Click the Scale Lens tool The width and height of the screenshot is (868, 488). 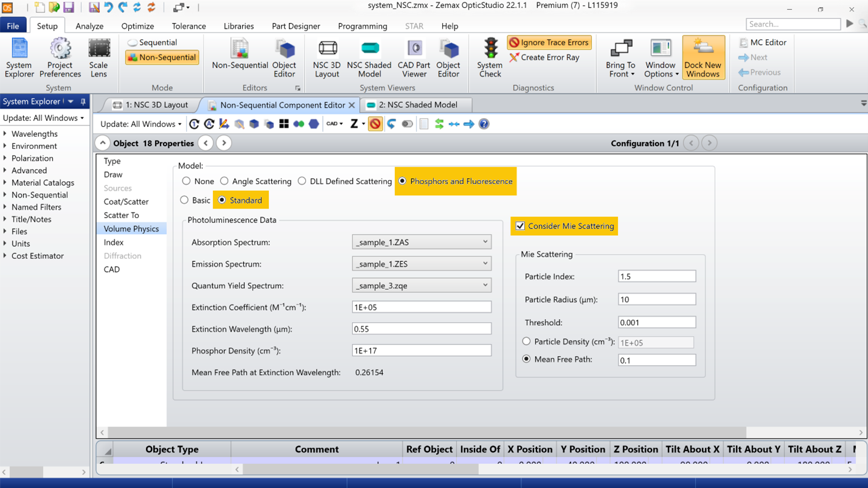coord(99,58)
